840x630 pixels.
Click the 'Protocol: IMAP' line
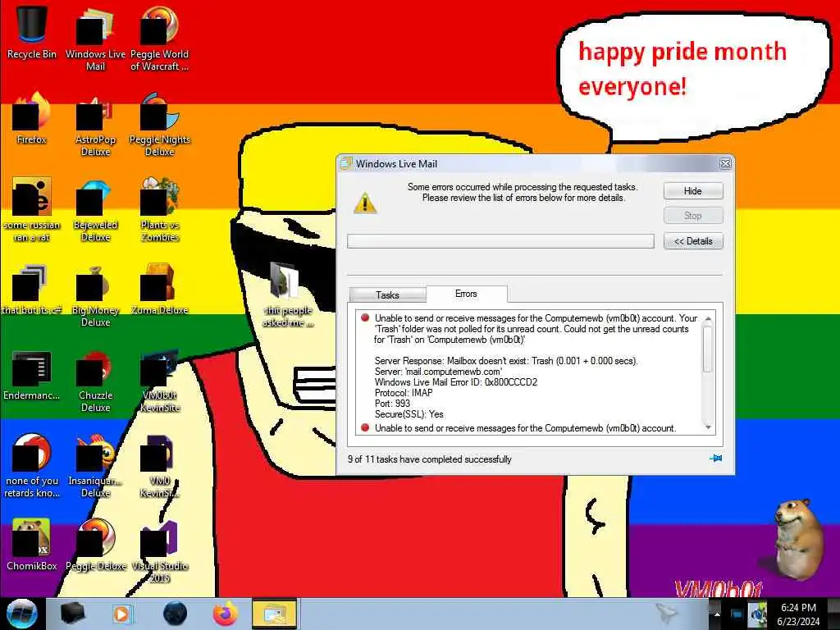[x=404, y=393]
